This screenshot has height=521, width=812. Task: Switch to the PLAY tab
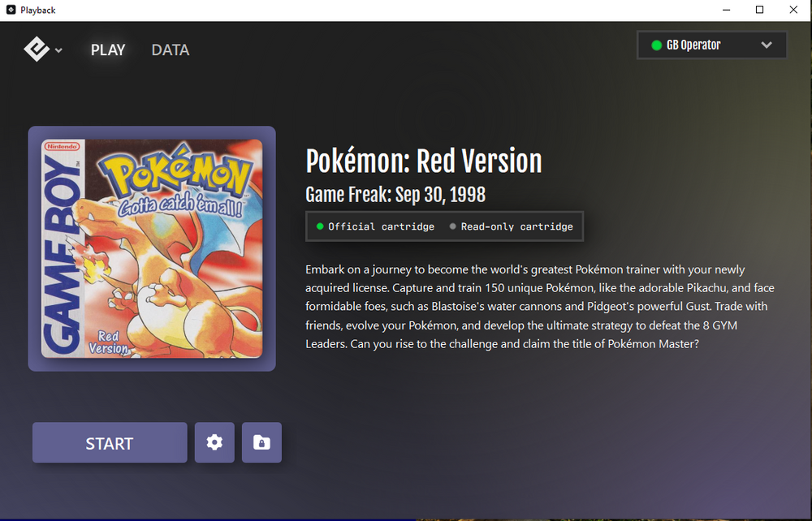[108, 50]
